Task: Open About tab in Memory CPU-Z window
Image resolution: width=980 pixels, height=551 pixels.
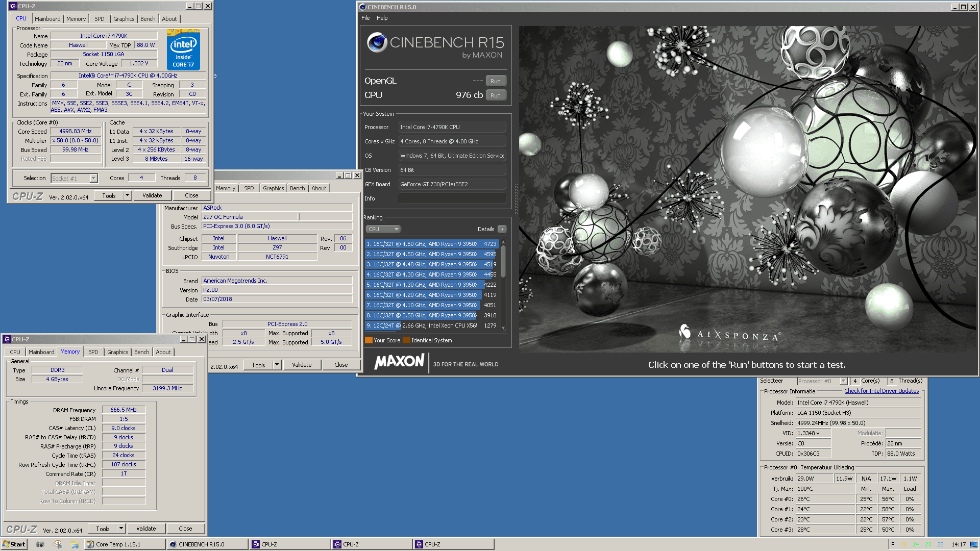Action: [x=163, y=352]
